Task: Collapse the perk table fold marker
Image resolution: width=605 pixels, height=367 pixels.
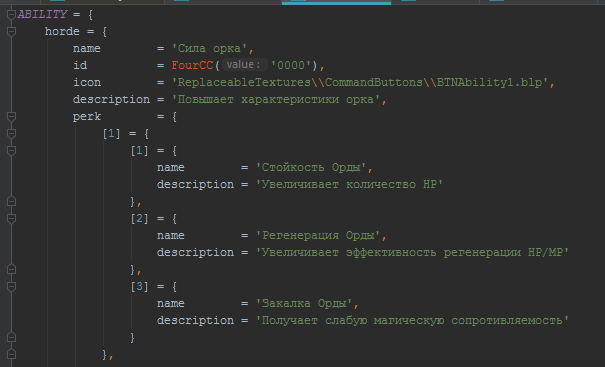Action: (x=11, y=117)
